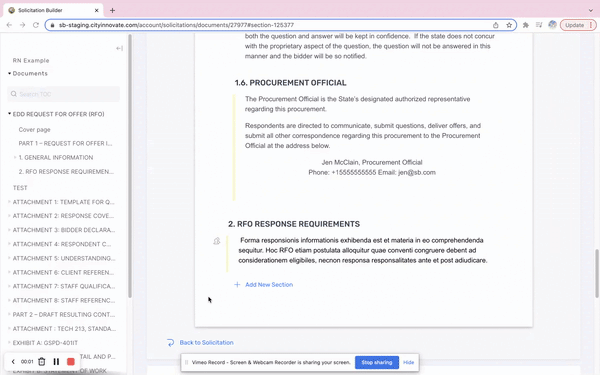Open EXHIBIT A: GSPD-401IT item

[45, 343]
